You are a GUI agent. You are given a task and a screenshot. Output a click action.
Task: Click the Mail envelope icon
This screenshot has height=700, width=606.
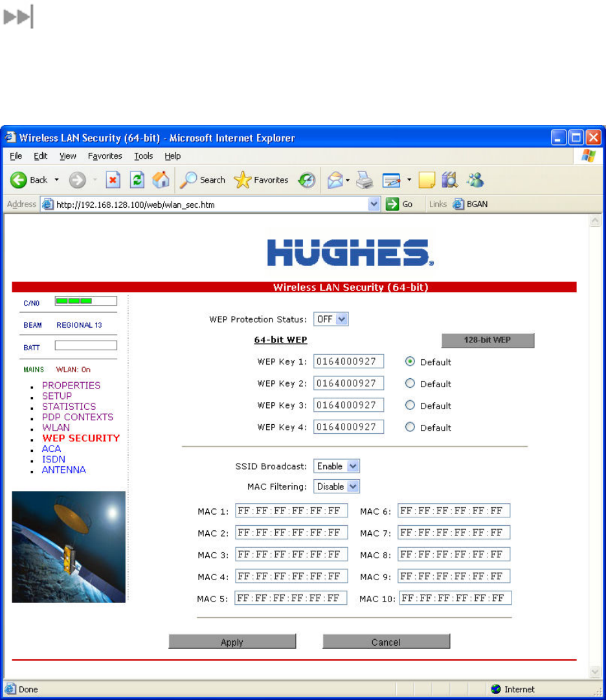(x=335, y=180)
